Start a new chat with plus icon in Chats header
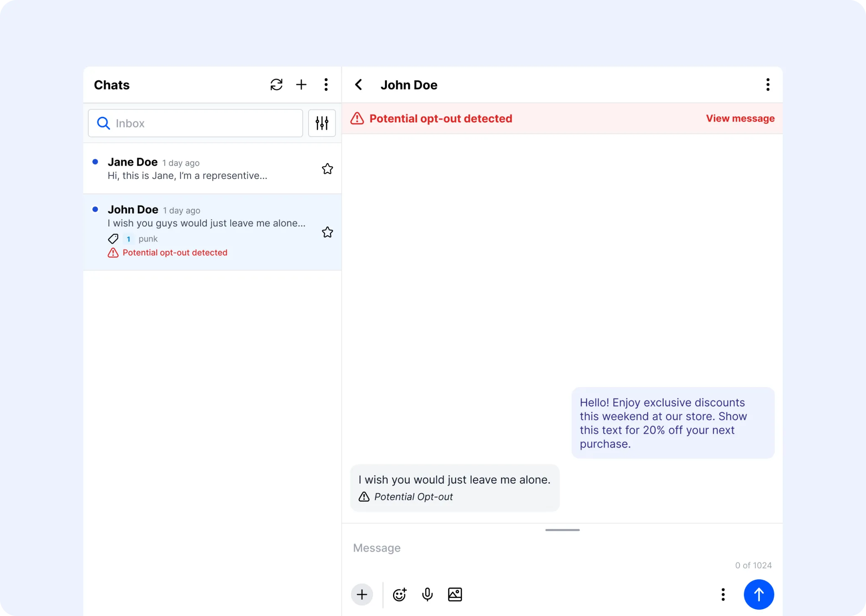This screenshot has width=866, height=616. point(301,84)
